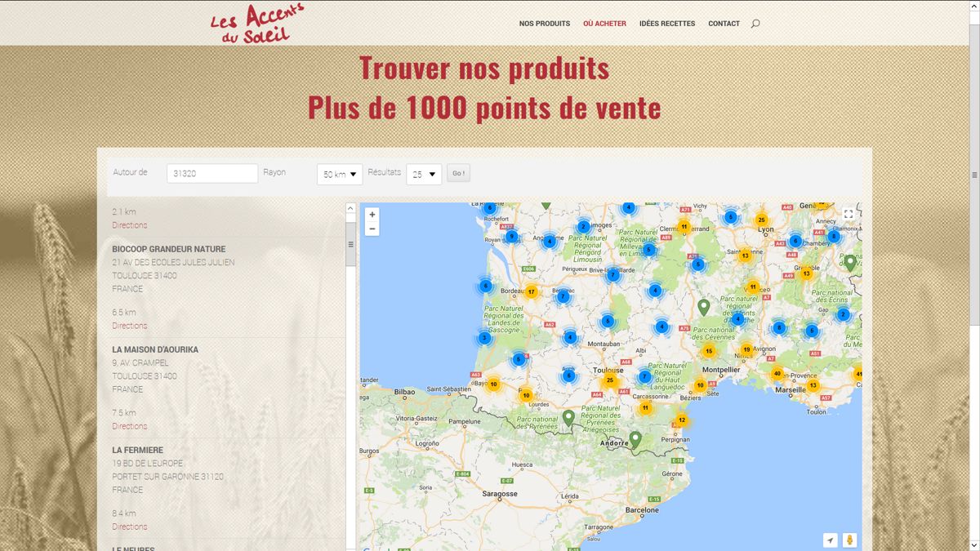The image size is (980, 551).
Task: Open the 15 cluster near Montpellier
Action: [x=709, y=351]
